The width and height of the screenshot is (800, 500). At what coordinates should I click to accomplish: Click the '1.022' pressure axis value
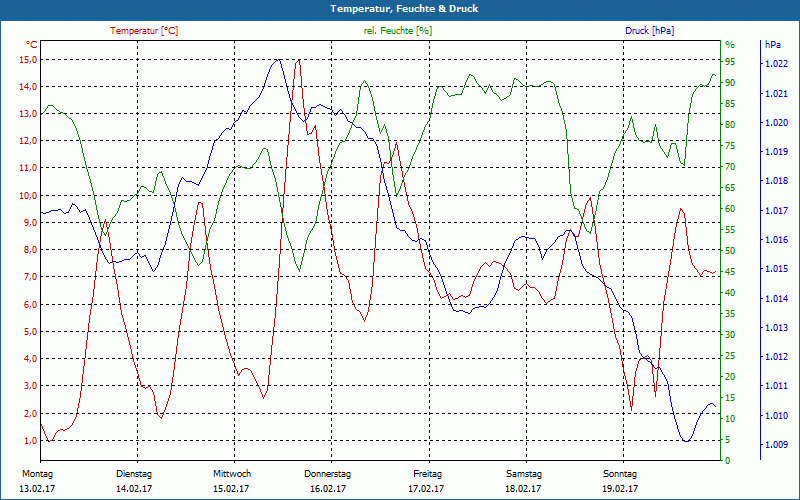pyautogui.click(x=776, y=64)
